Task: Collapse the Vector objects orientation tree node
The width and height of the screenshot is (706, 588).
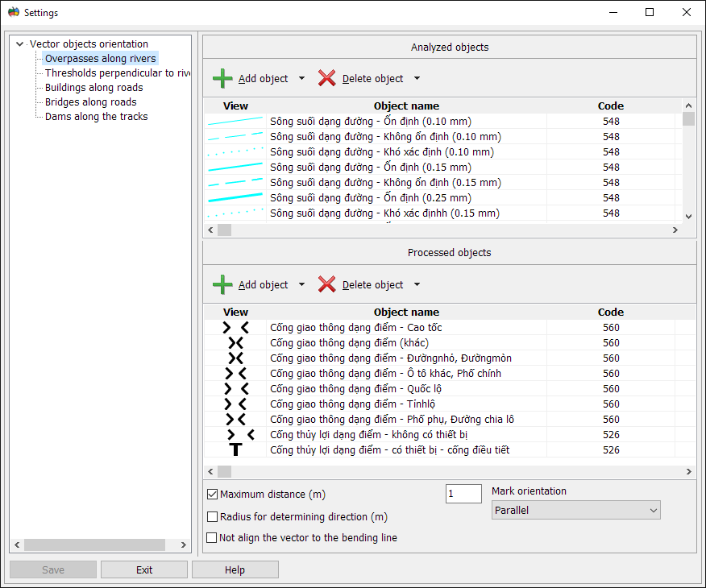Action: point(19,44)
